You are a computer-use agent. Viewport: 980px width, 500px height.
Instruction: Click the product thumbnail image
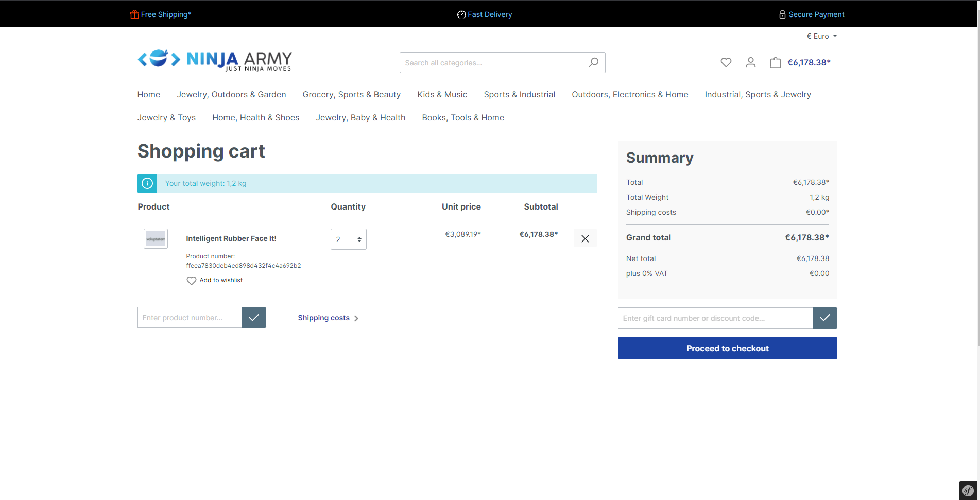[x=156, y=239]
